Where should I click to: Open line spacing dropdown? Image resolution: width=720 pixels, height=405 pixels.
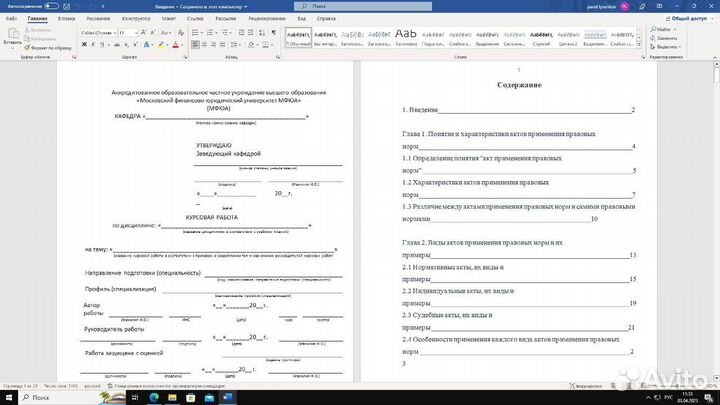(235, 45)
